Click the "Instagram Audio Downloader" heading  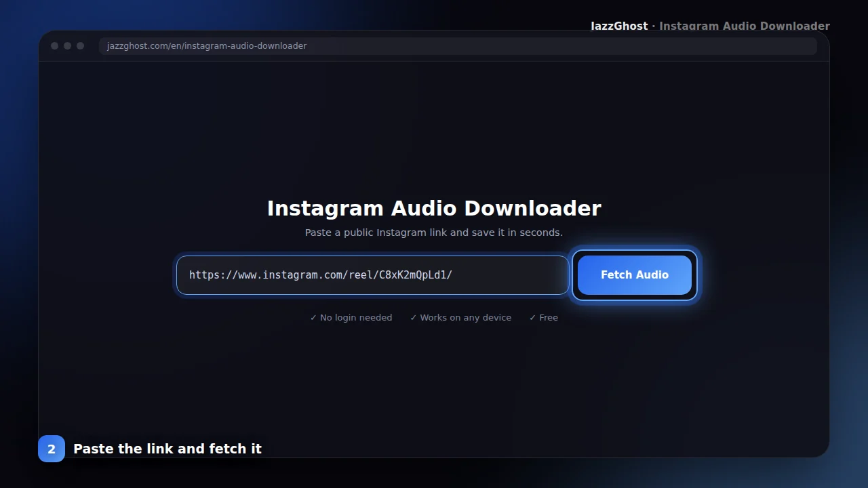click(x=434, y=208)
